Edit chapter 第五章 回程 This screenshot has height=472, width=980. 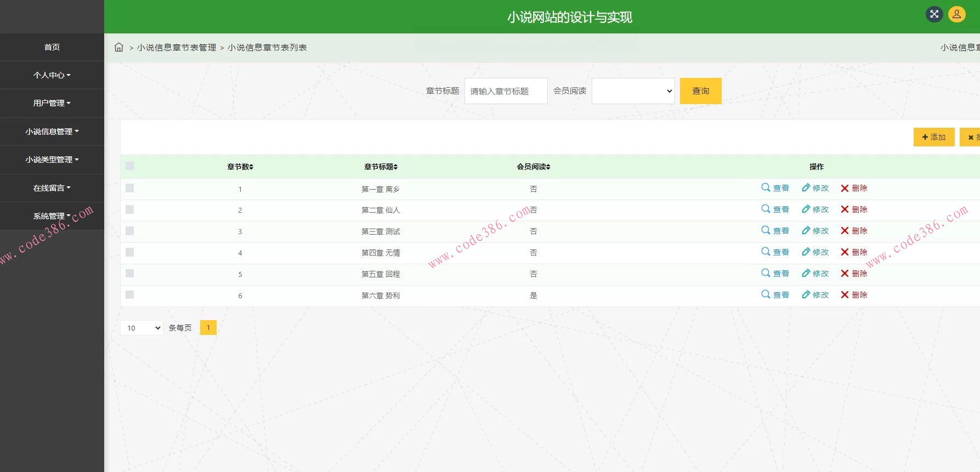tap(815, 274)
